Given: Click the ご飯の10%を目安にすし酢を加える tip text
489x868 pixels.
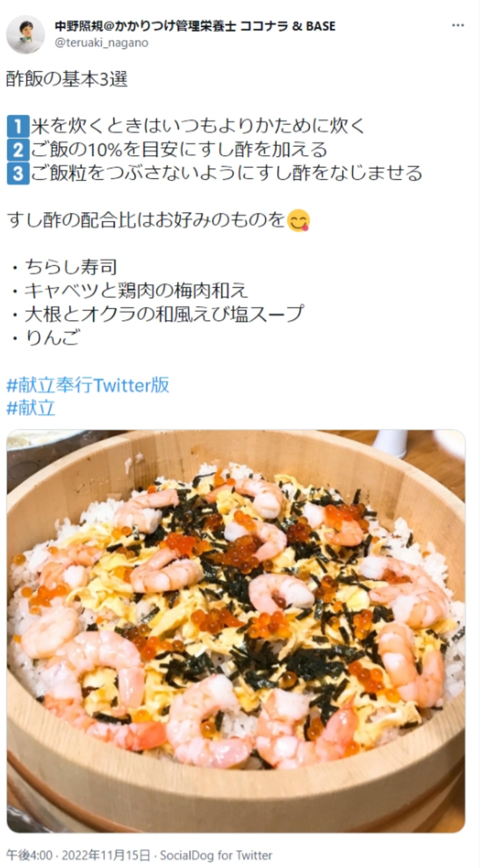Looking at the screenshot, I should point(179,150).
